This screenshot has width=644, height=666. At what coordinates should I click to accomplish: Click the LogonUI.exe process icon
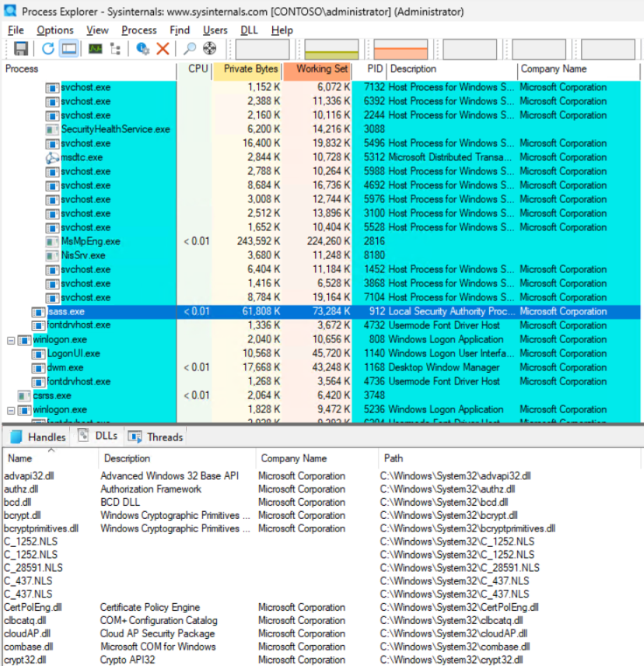38,354
